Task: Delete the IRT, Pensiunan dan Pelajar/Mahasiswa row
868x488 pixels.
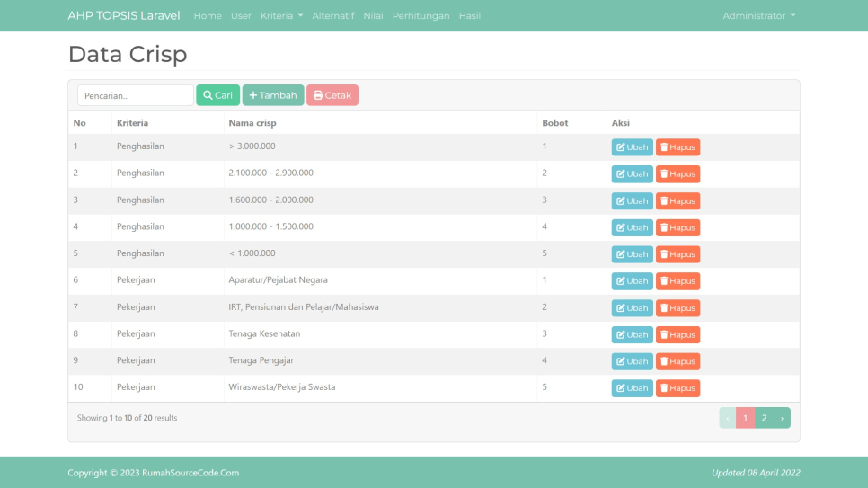Action: click(x=678, y=308)
